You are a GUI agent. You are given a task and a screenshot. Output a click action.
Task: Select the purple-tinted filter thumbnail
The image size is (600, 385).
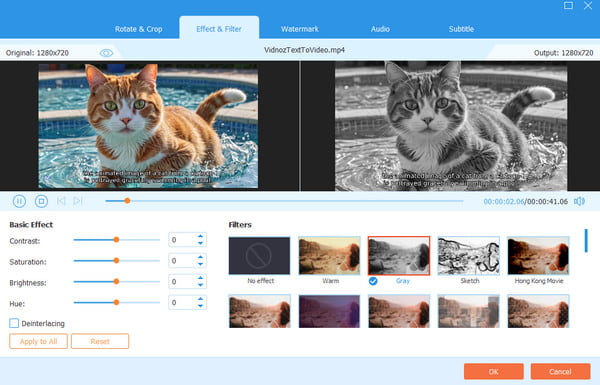pyautogui.click(x=329, y=311)
